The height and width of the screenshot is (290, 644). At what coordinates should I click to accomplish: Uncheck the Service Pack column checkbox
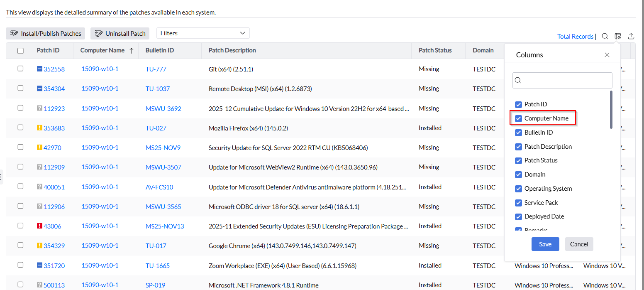(518, 203)
